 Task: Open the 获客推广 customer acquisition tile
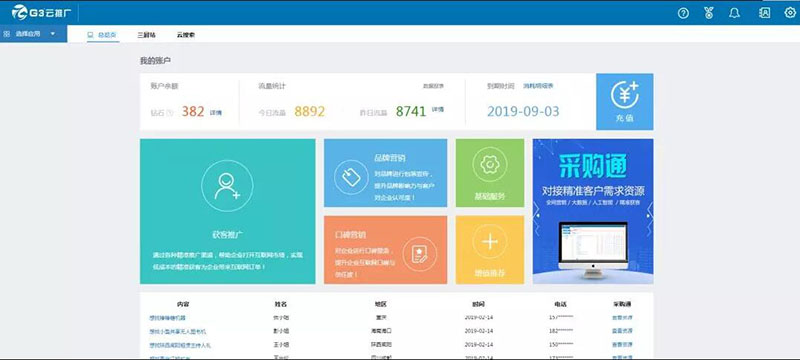click(228, 211)
